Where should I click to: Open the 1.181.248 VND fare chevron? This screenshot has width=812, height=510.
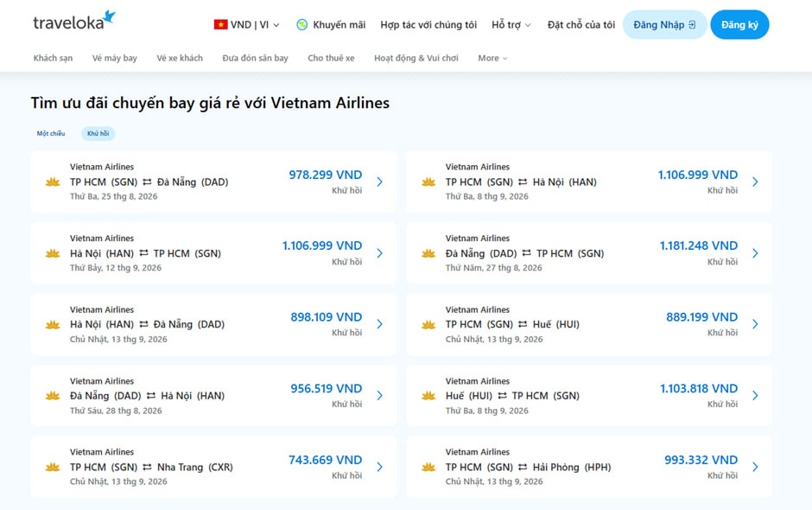tap(755, 253)
